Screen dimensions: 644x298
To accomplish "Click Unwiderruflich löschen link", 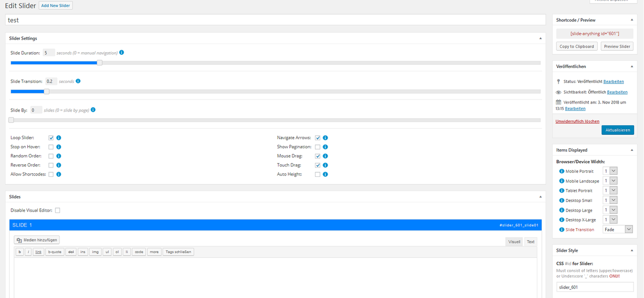I will click(x=577, y=121).
